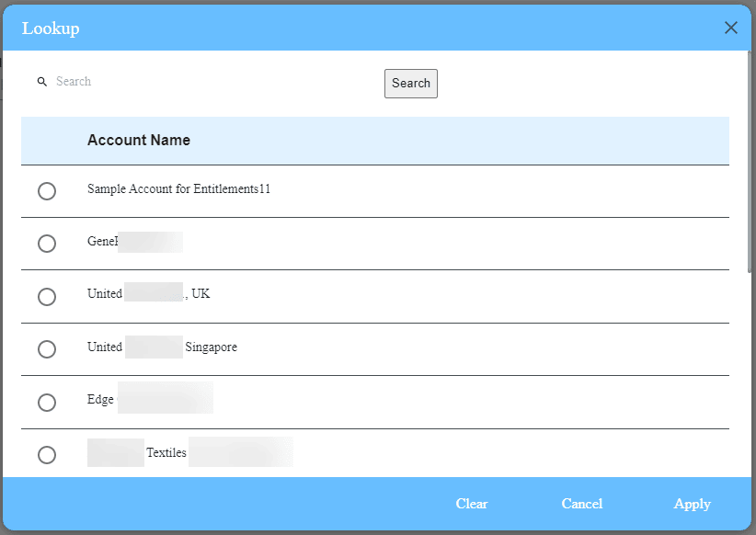This screenshot has width=756, height=535.
Task: Choose the United Singapore account radio button
Action: (47, 349)
